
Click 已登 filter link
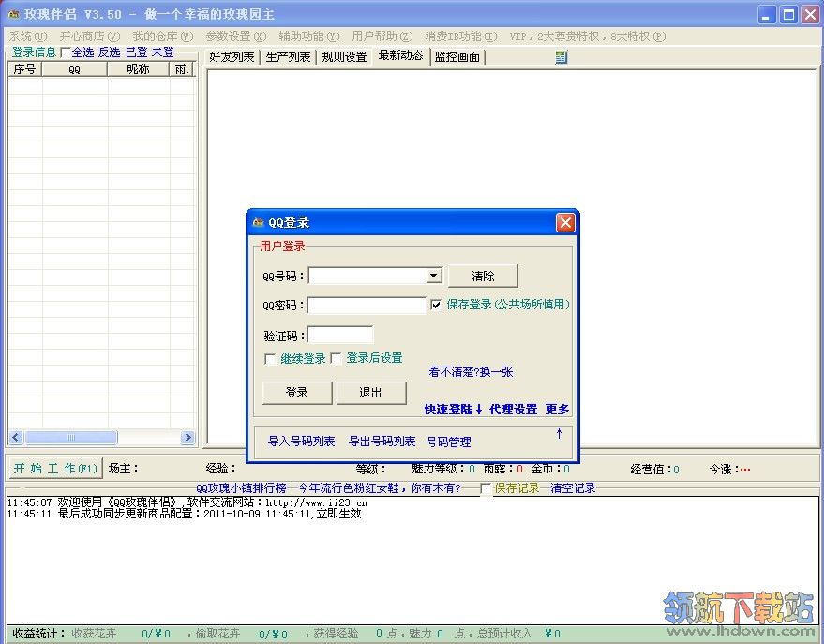pyautogui.click(x=136, y=52)
